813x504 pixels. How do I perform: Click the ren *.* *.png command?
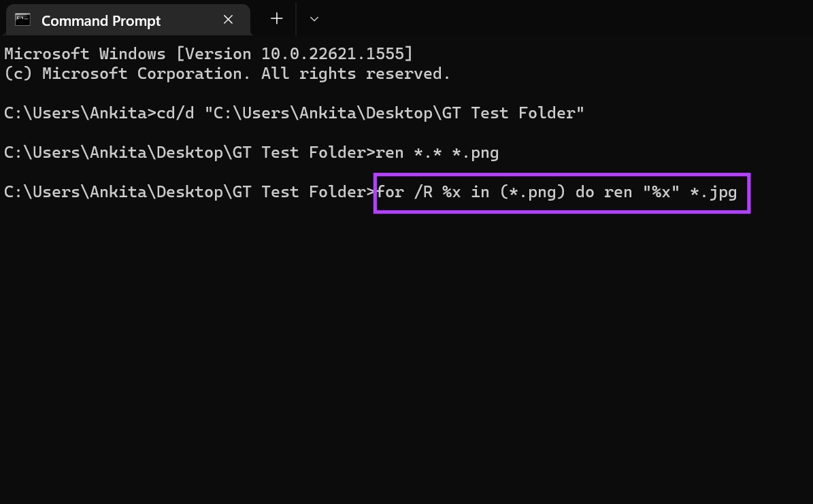pos(437,152)
